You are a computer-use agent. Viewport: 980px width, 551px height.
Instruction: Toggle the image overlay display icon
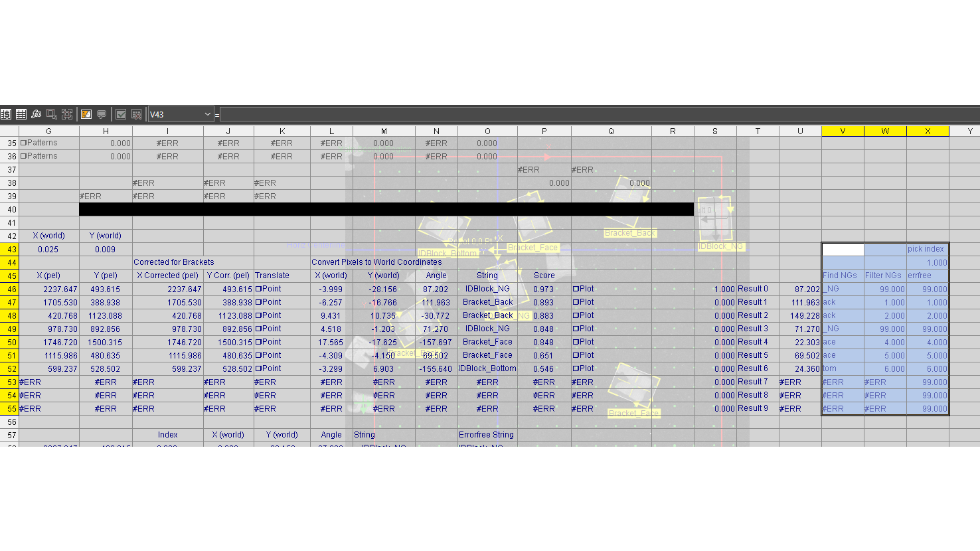coord(85,114)
